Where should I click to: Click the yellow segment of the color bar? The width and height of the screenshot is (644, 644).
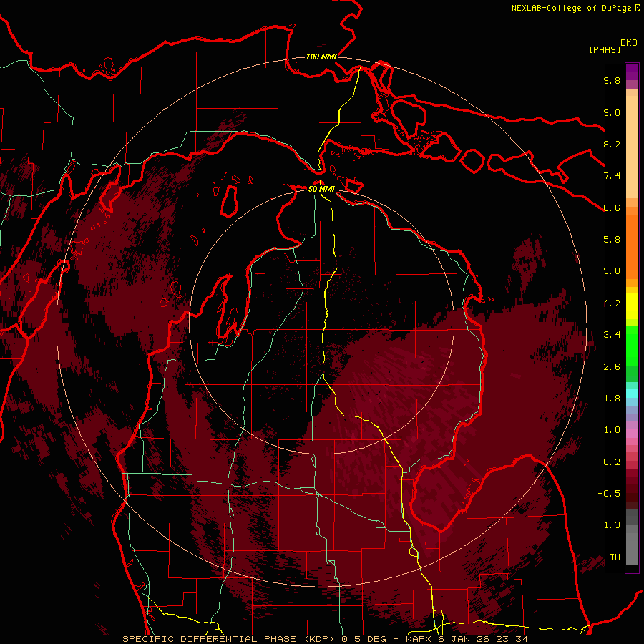pos(632,306)
